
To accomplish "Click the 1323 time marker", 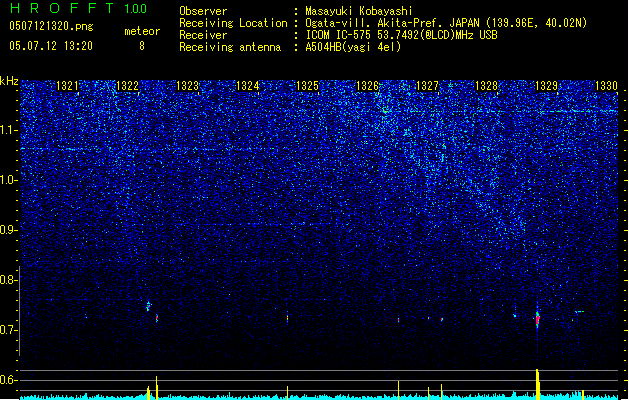I will coord(187,86).
